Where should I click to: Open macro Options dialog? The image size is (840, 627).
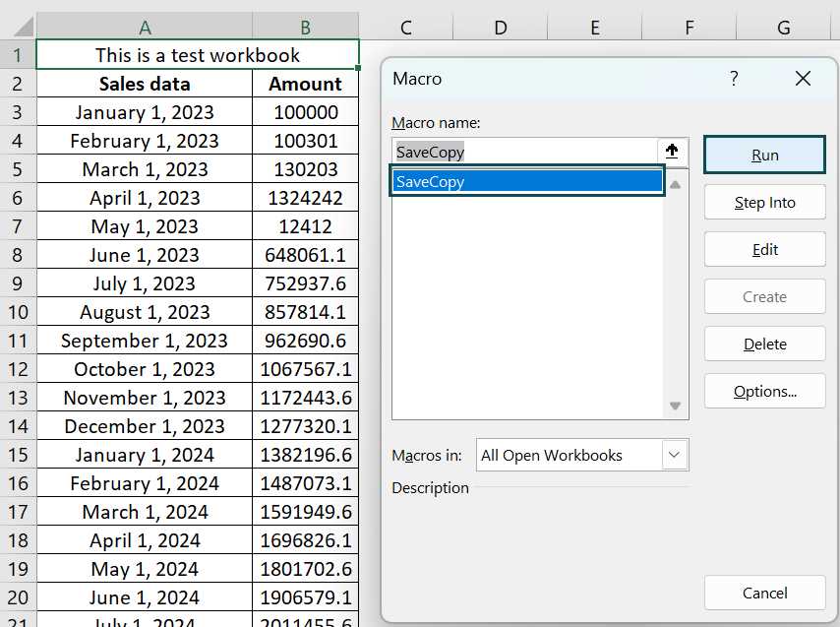point(764,391)
